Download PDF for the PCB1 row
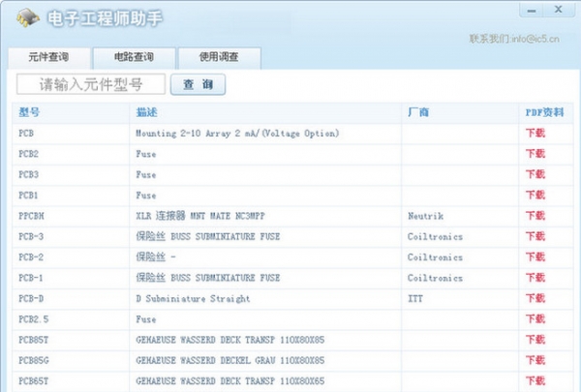This screenshot has height=392, width=581. 535,196
